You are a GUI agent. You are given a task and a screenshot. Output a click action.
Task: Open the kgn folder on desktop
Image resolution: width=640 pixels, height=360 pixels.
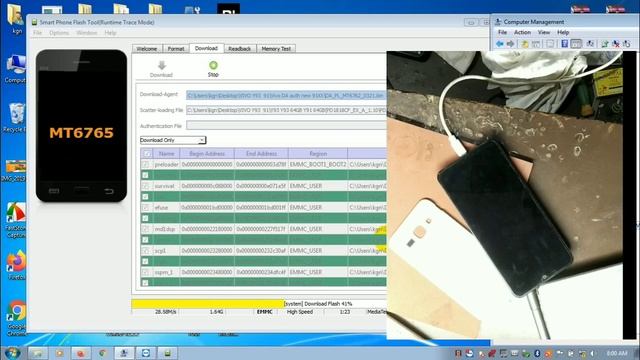(16, 18)
